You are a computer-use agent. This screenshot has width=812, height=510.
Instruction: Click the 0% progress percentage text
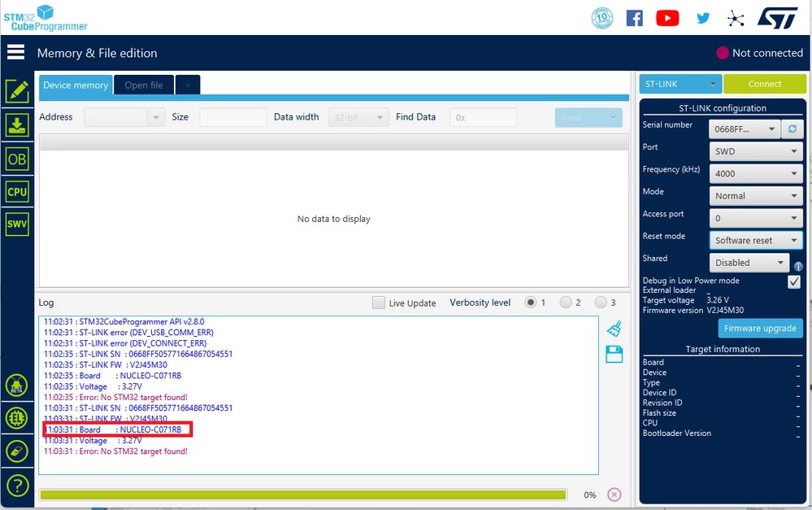click(590, 495)
